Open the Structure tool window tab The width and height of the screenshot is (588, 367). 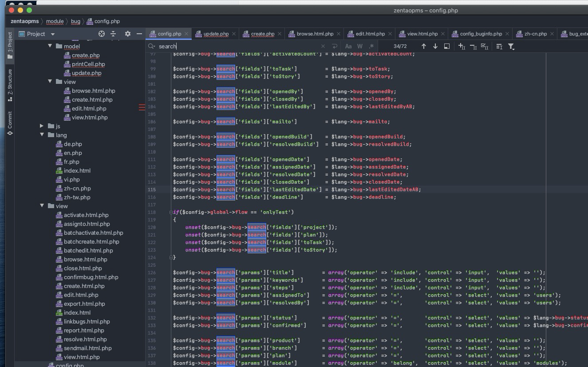[x=10, y=85]
